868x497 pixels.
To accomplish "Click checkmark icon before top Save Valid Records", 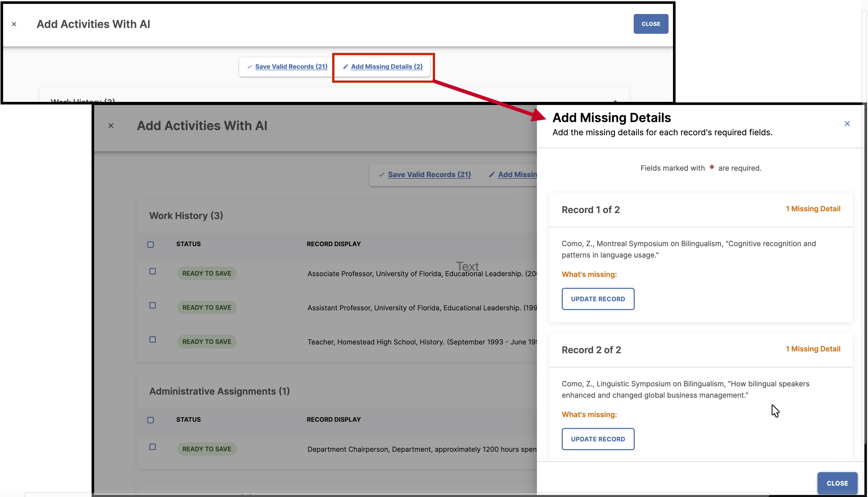I will tap(250, 67).
